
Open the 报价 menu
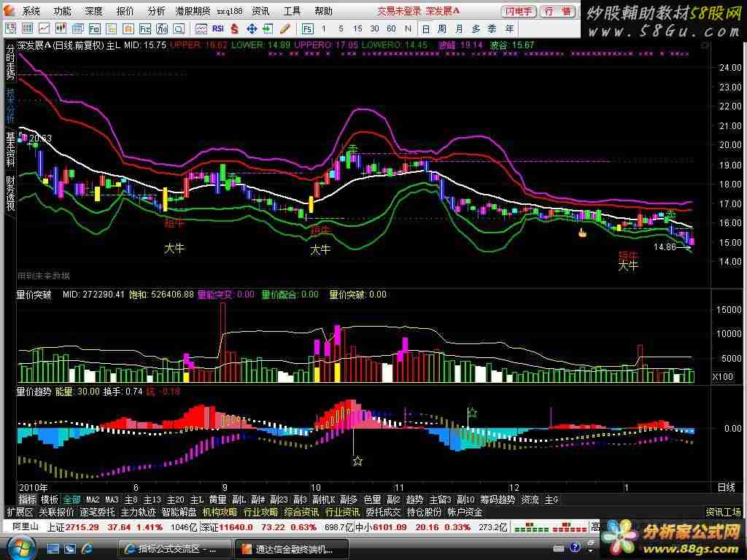tap(125, 11)
